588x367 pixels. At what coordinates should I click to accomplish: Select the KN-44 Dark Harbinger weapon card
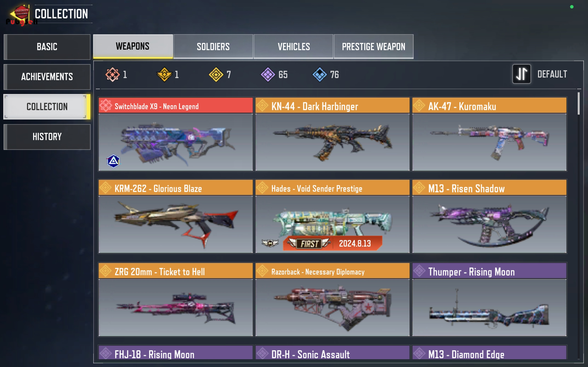click(332, 134)
